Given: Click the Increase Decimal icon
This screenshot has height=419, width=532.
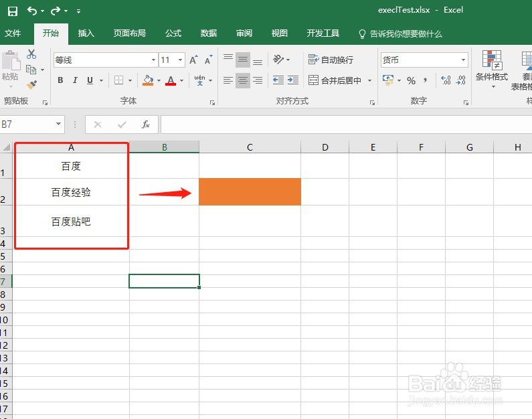Looking at the screenshot, I should [x=446, y=80].
